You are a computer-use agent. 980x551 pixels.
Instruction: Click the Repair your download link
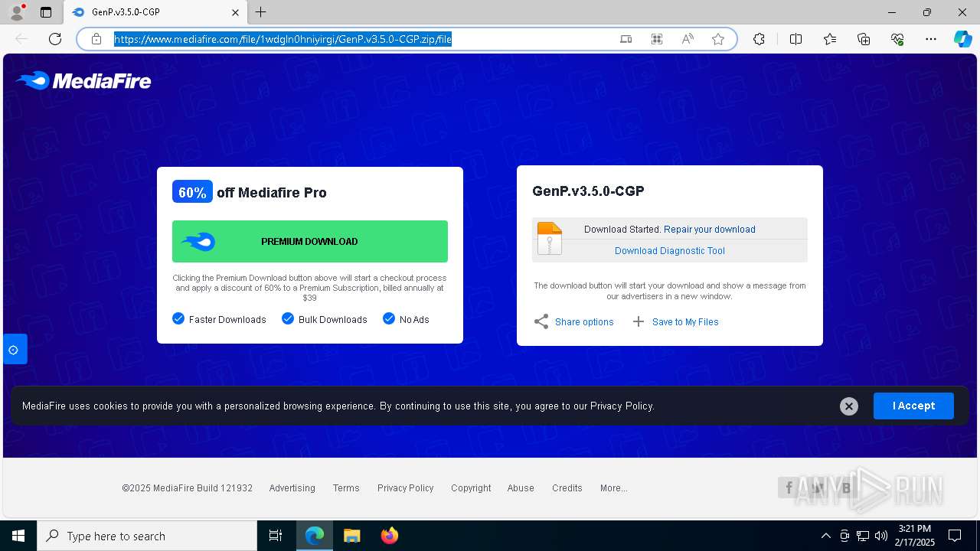pos(710,230)
